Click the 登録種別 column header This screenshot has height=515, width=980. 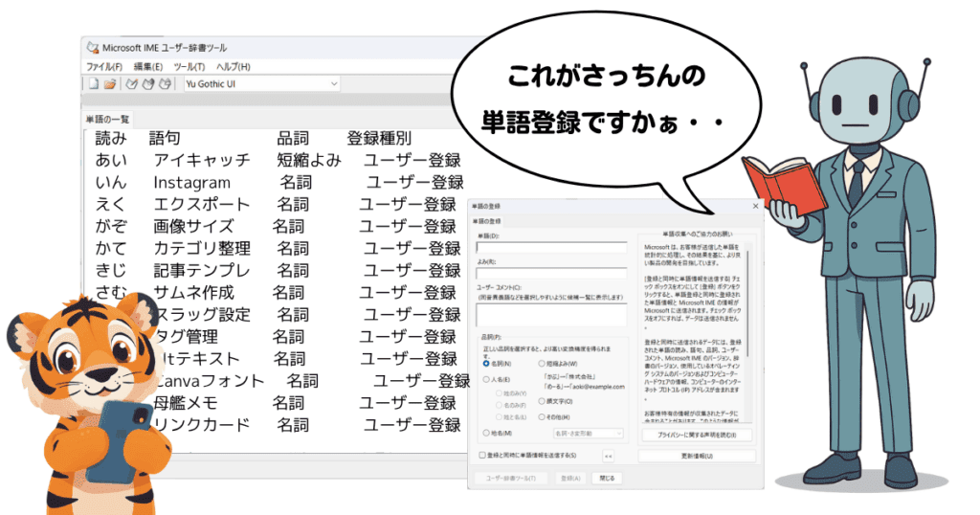(379, 138)
